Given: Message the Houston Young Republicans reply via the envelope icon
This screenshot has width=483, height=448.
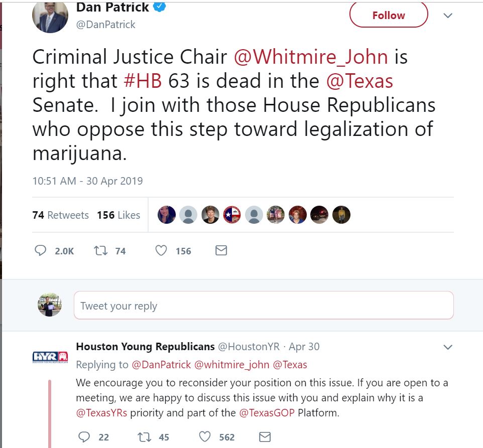Looking at the screenshot, I should pos(265,437).
